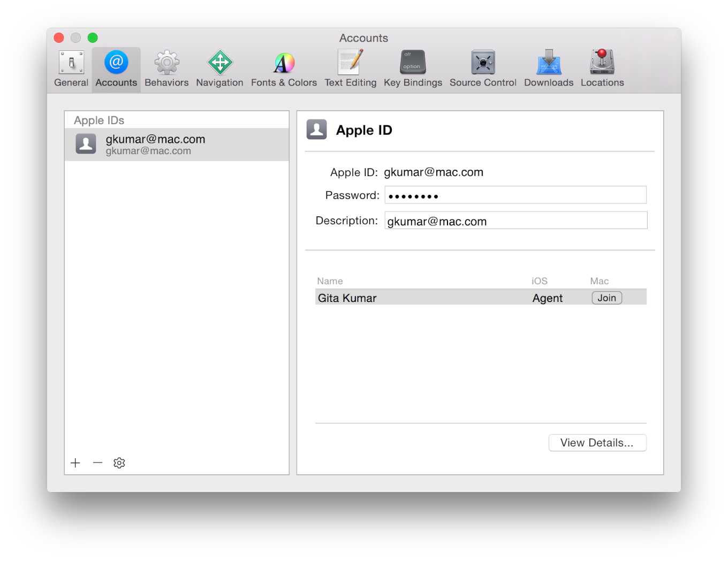728x561 pixels.
Task: Open Locations preferences
Action: click(602, 70)
